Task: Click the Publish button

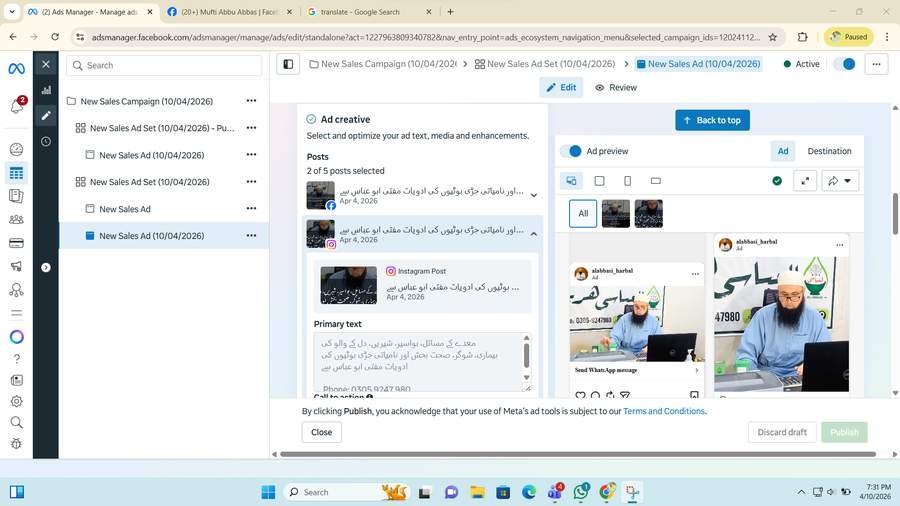Action: 844,432
